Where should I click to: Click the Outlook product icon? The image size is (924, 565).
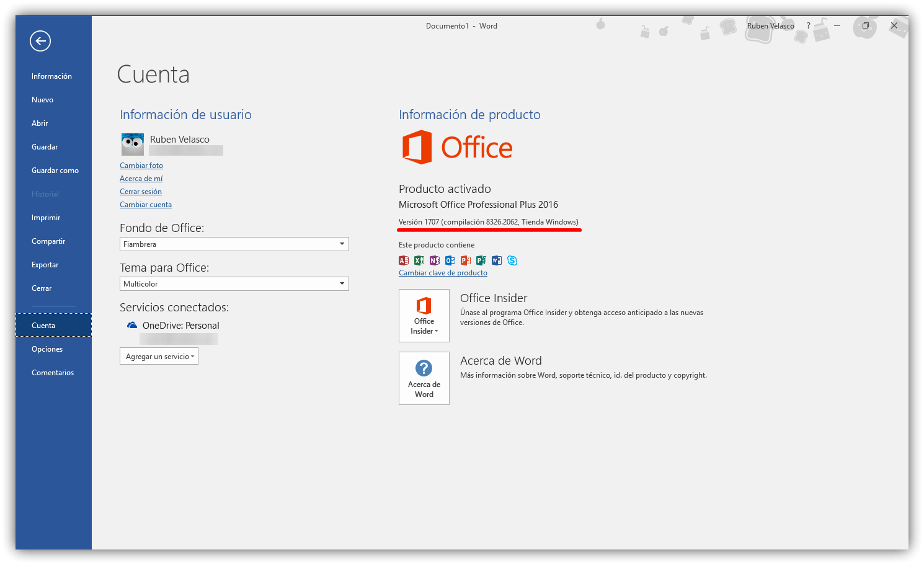click(450, 260)
